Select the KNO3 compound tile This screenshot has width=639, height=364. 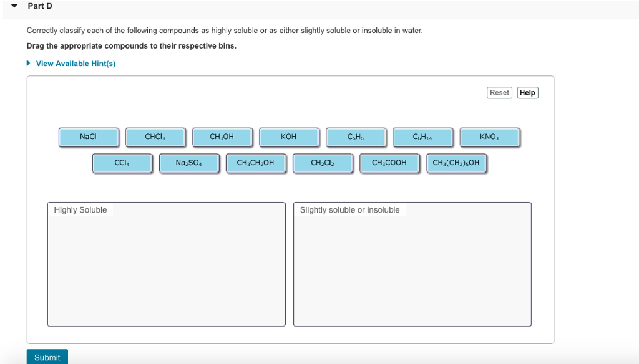click(490, 136)
